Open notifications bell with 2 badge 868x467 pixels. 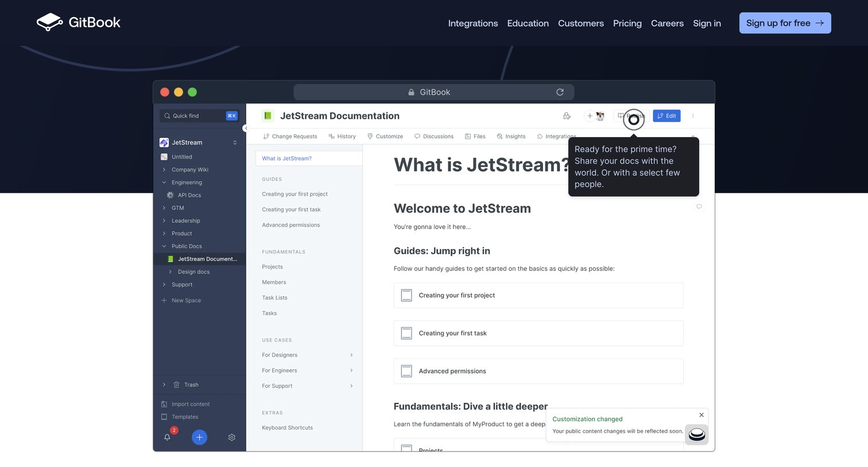pos(168,437)
